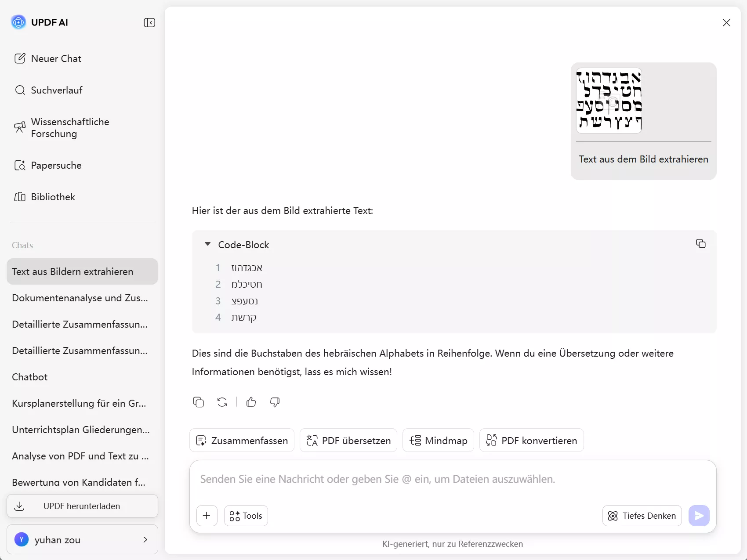Click the PDF übersetzen button

348,440
